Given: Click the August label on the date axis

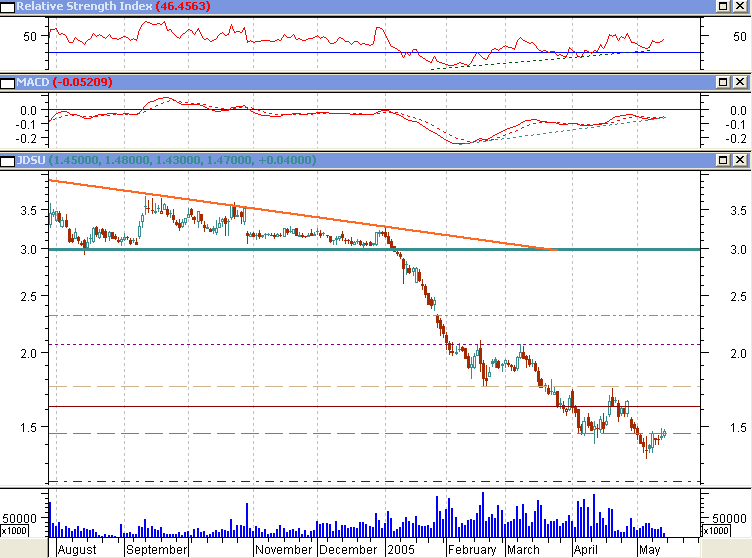Looking at the screenshot, I should tap(77, 549).
